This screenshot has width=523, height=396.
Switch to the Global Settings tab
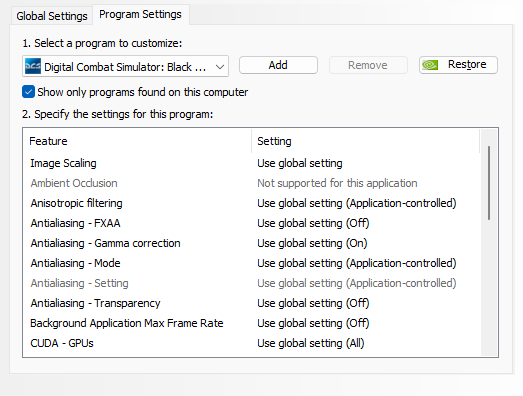[52, 16]
